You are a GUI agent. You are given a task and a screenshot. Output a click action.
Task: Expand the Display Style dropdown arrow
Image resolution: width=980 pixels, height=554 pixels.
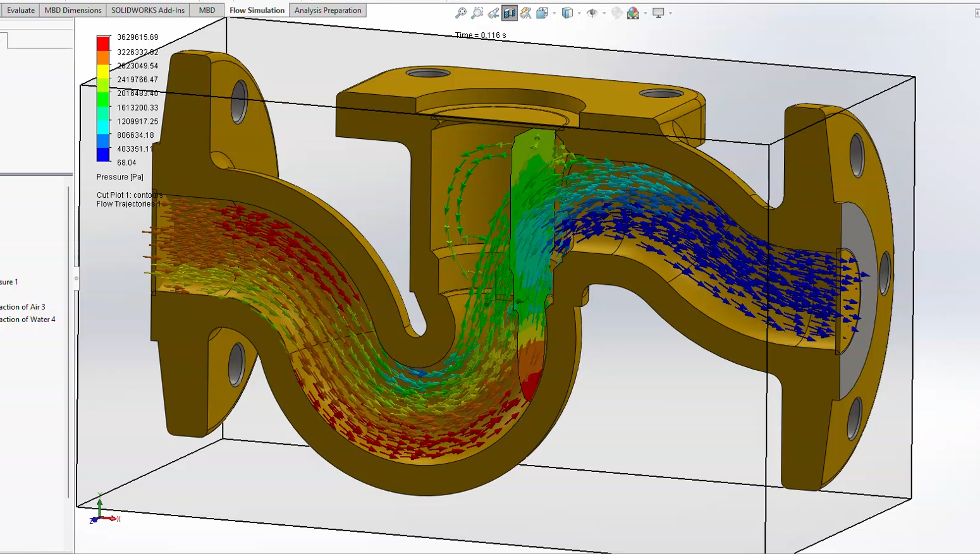(579, 13)
